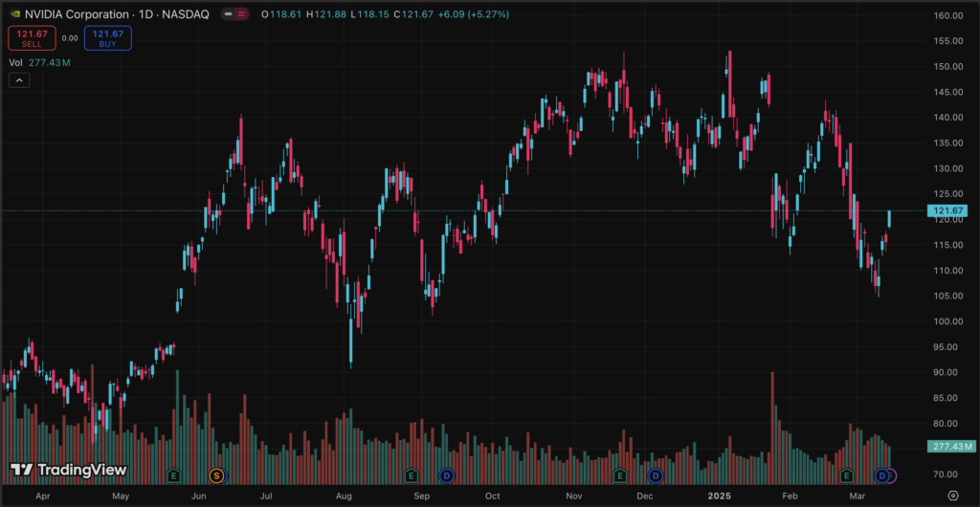Click the Nov time axis label
This screenshot has height=507, width=980.
click(x=574, y=496)
